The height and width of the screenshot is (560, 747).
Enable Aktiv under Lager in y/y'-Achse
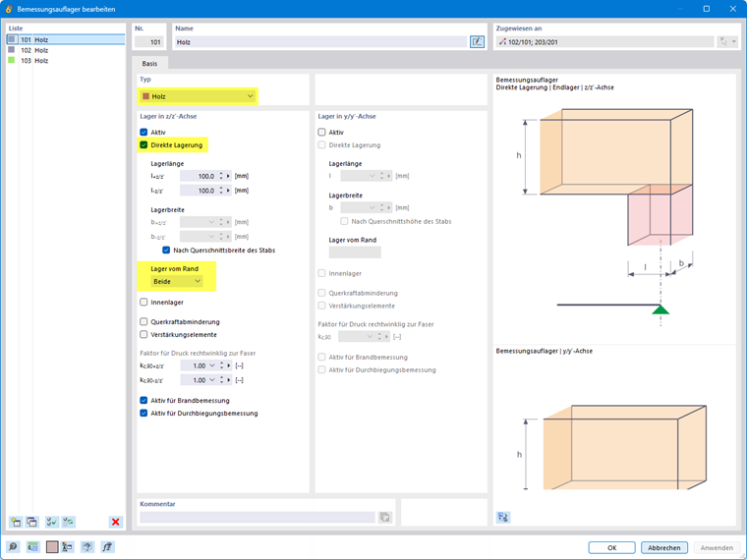click(321, 132)
